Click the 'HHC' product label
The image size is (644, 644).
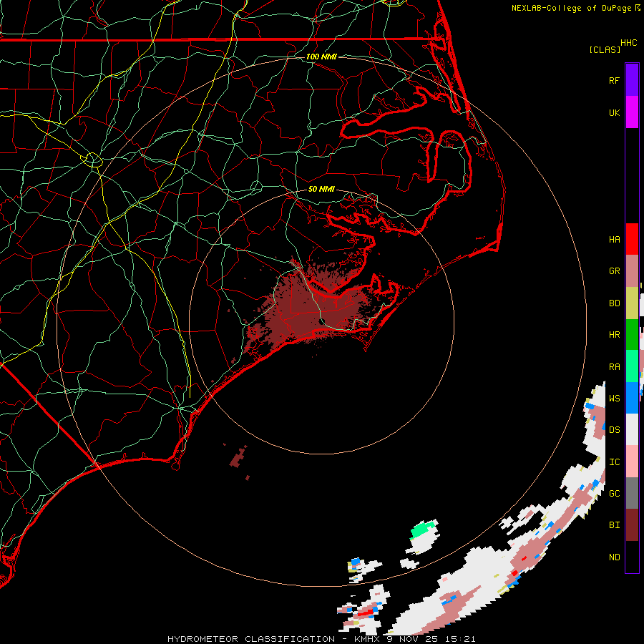[x=628, y=43]
